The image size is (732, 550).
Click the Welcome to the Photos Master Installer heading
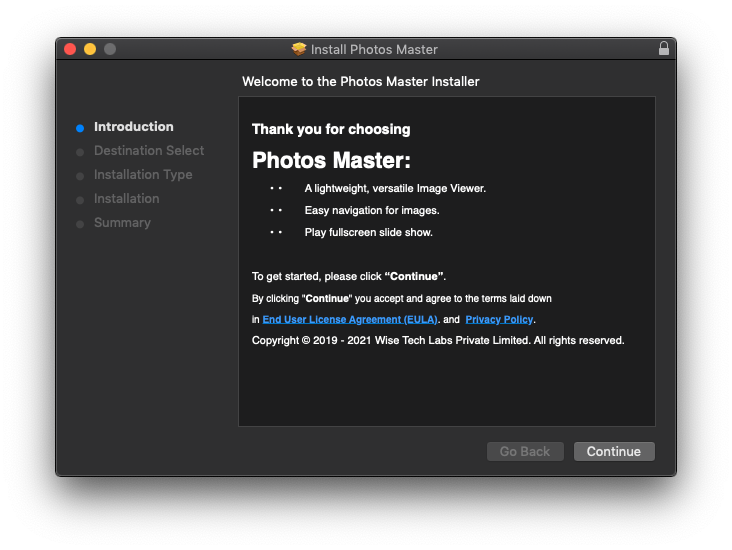[360, 82]
